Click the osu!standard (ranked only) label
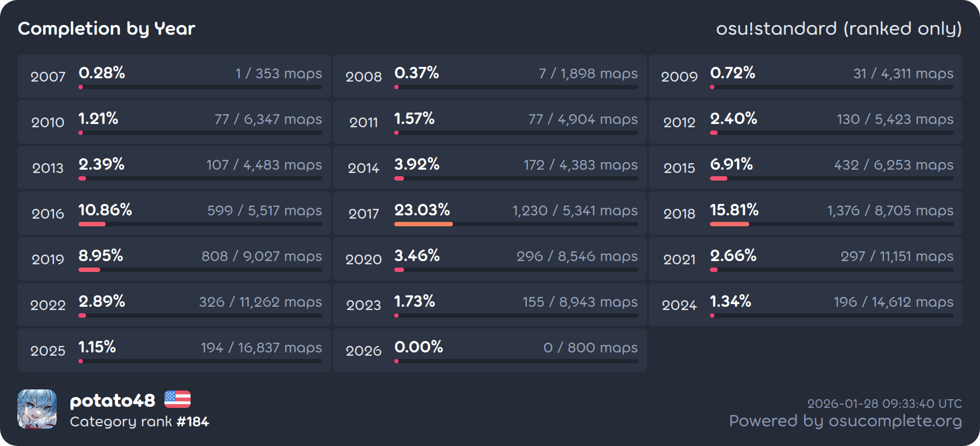Image resolution: width=980 pixels, height=446 pixels. (x=838, y=29)
